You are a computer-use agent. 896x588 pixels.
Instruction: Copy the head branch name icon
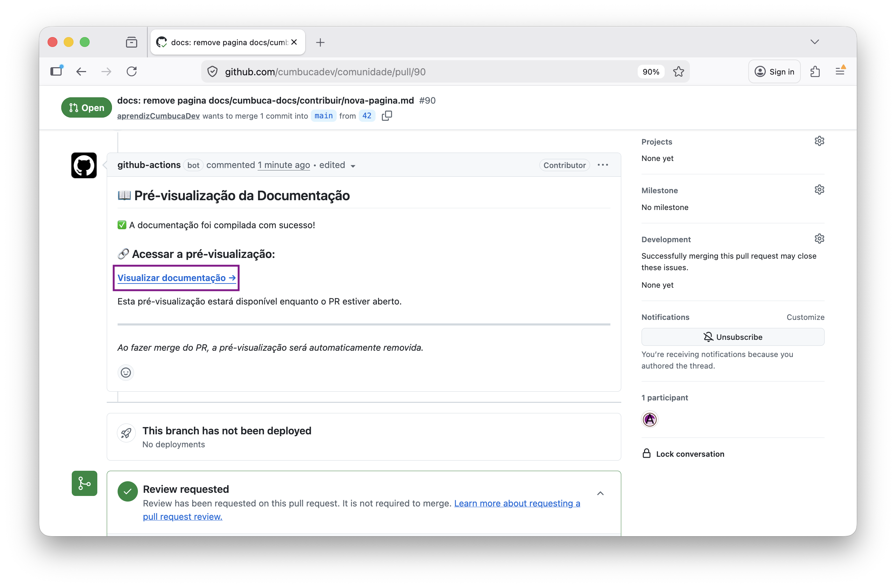click(387, 115)
